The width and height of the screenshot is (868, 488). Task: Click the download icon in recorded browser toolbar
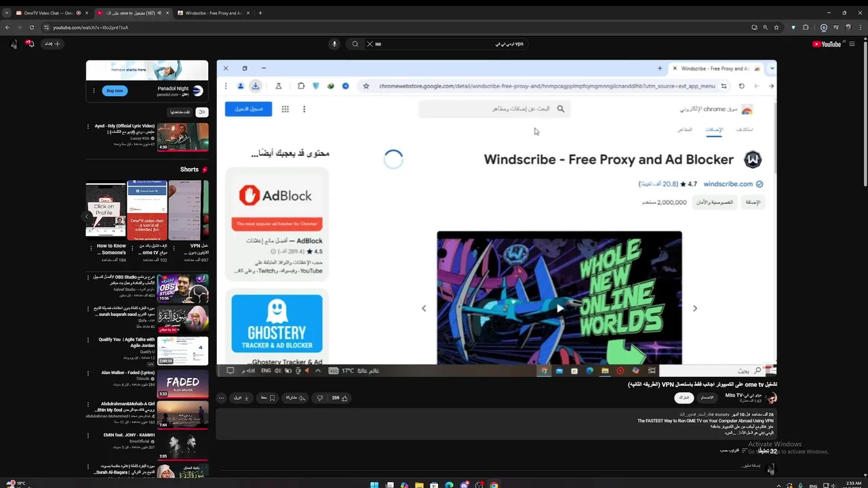256,86
